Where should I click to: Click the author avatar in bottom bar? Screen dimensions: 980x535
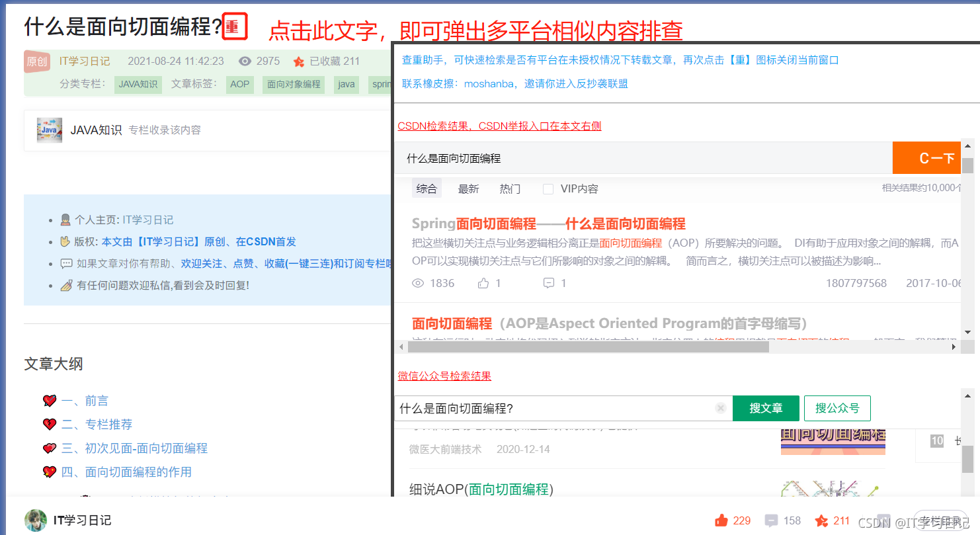tap(36, 520)
